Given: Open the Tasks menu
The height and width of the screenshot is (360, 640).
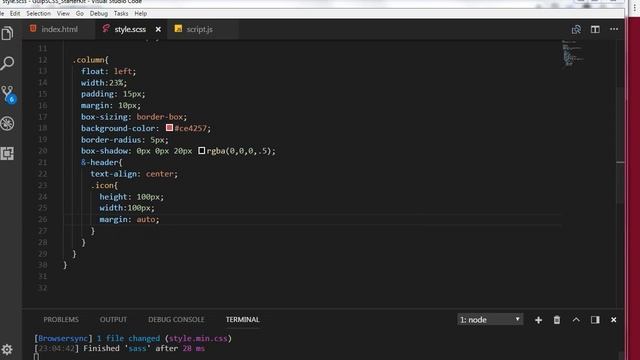Looking at the screenshot, I should click(121, 13).
